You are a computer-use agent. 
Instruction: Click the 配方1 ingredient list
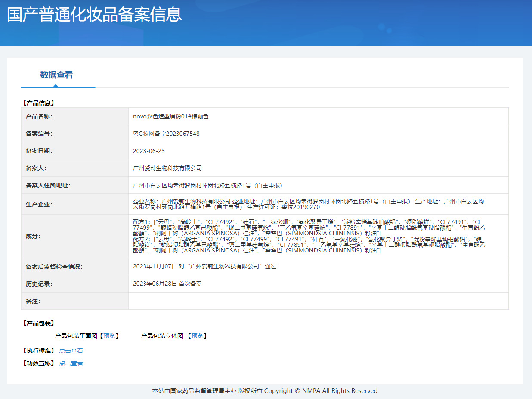(309, 227)
